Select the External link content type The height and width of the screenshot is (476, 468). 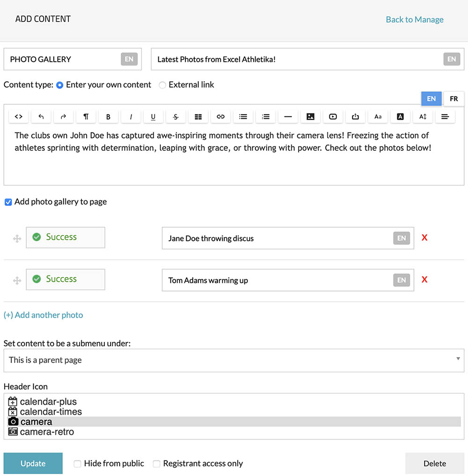tap(162, 85)
